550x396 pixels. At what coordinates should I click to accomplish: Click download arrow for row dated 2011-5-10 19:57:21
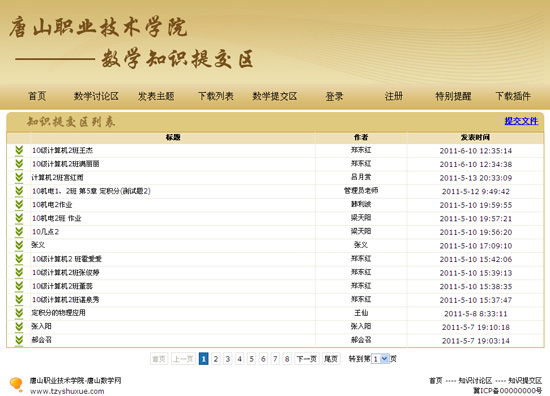tap(19, 218)
